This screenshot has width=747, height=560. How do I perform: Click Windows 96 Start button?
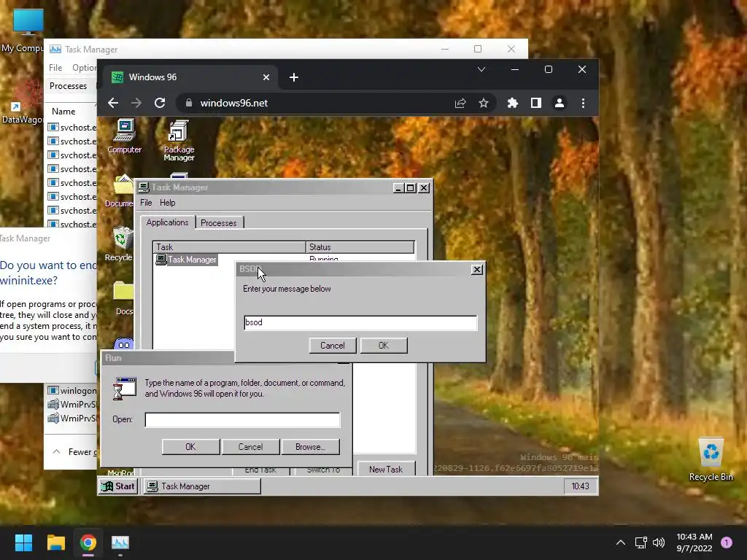pyautogui.click(x=118, y=486)
